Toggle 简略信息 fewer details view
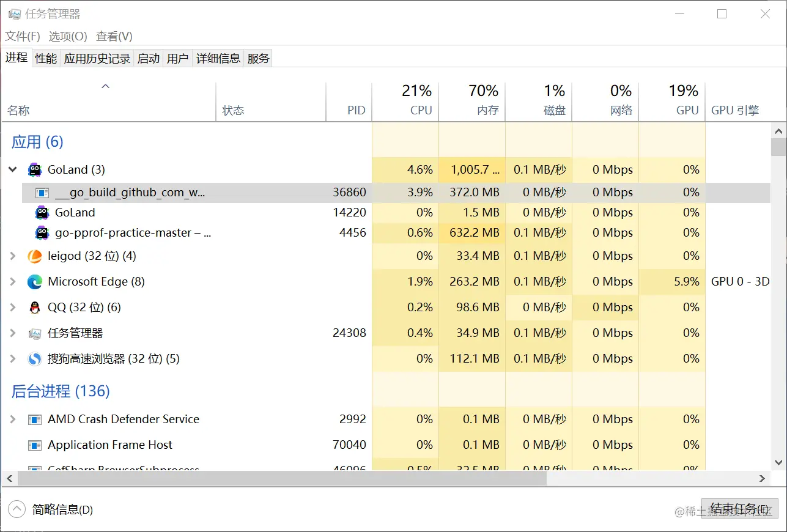This screenshot has width=787, height=532. [17, 509]
